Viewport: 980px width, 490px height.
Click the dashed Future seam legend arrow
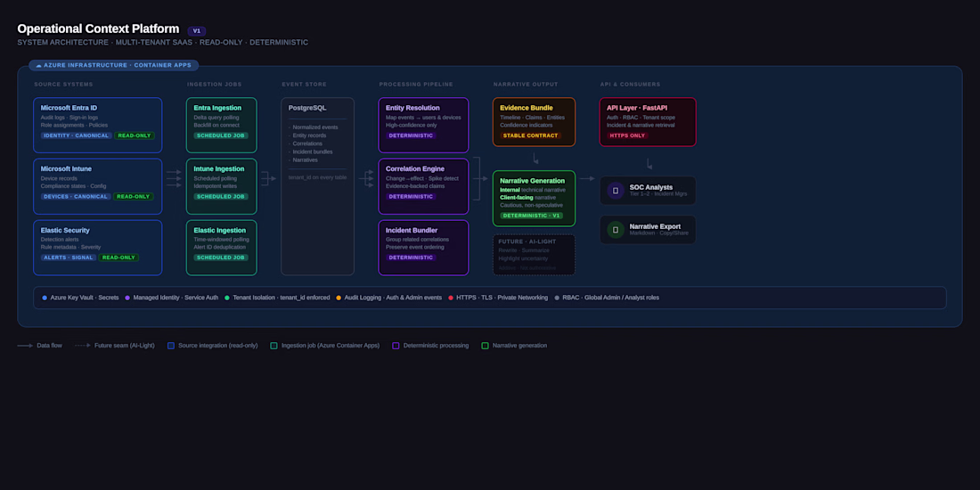click(x=83, y=346)
